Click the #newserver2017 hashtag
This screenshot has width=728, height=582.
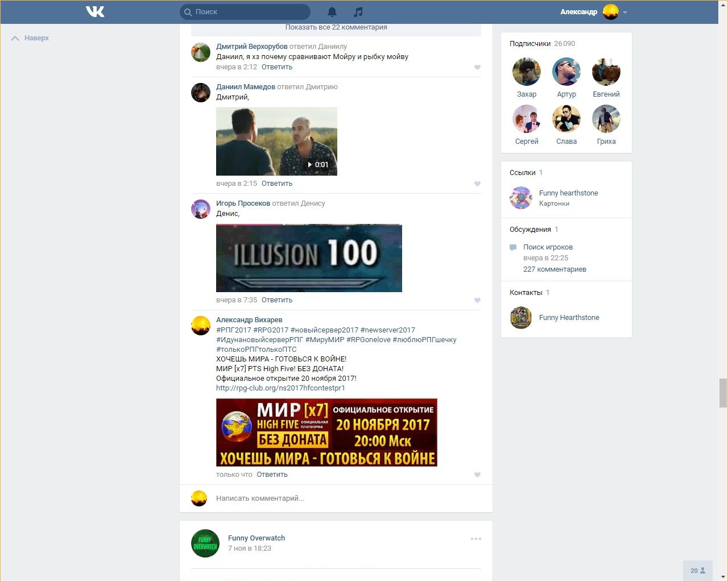[388, 330]
